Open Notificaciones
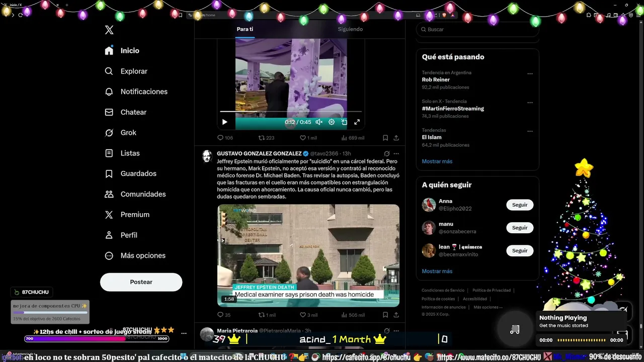This screenshot has height=362, width=644. tap(136, 92)
